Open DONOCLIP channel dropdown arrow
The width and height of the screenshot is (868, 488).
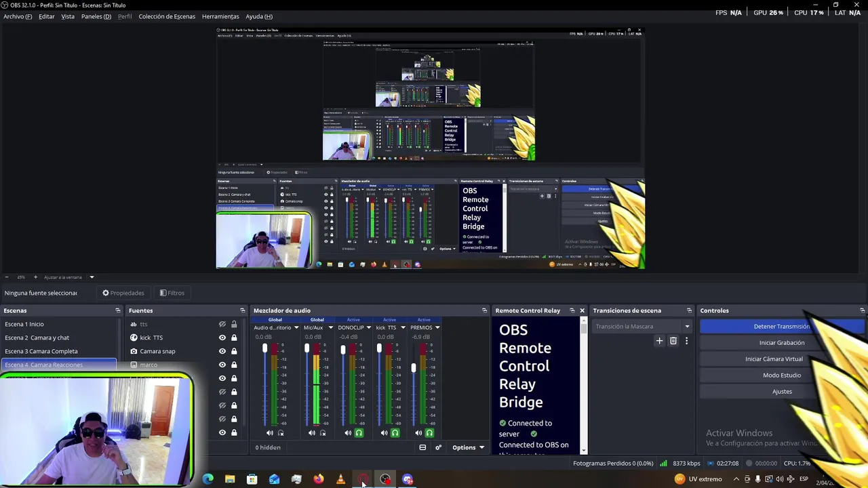[x=369, y=327]
